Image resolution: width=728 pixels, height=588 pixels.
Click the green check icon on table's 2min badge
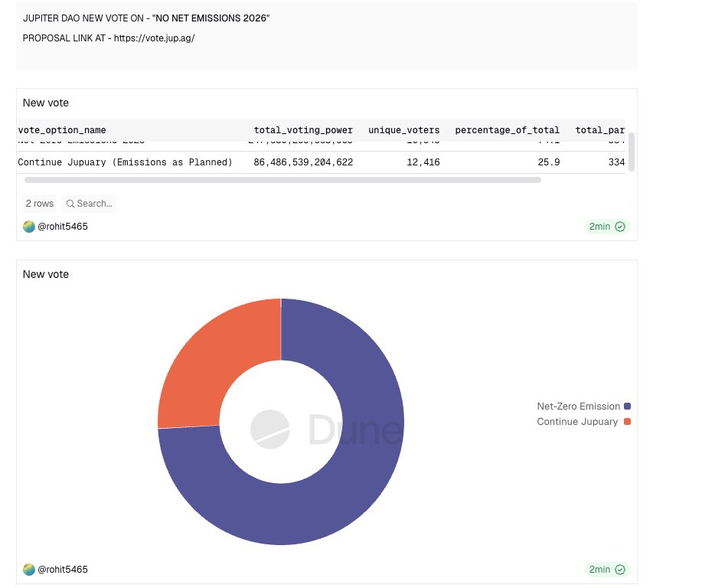coord(620,227)
